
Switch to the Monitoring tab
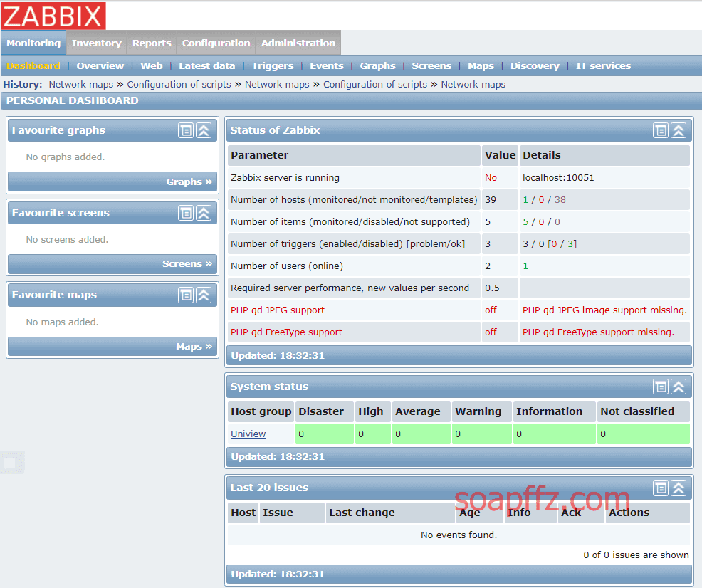pos(33,43)
